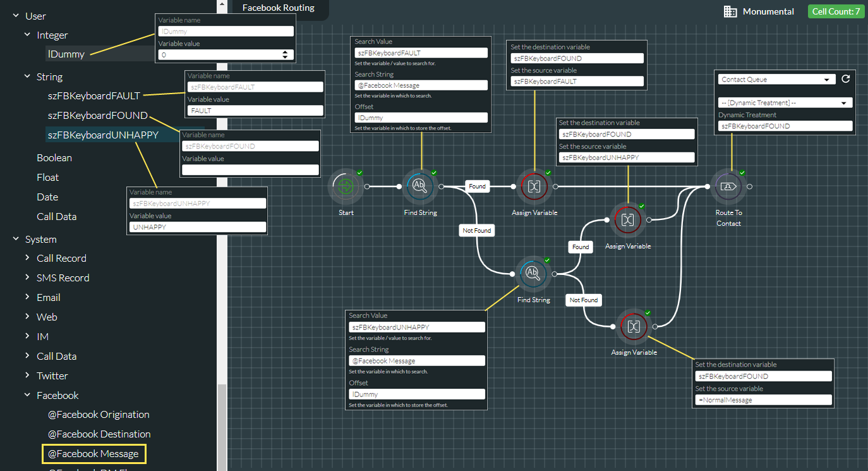
Task: Collapse the String variable group
Action: (27, 76)
